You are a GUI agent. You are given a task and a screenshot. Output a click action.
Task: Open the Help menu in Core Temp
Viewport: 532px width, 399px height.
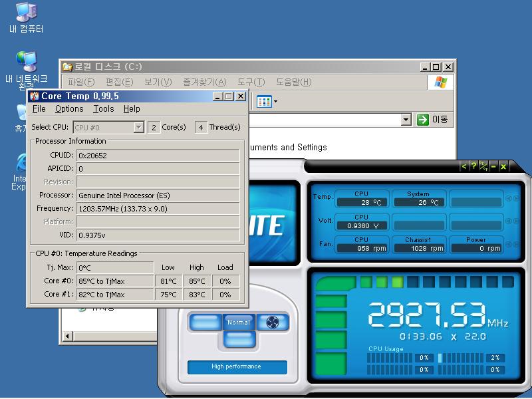132,109
